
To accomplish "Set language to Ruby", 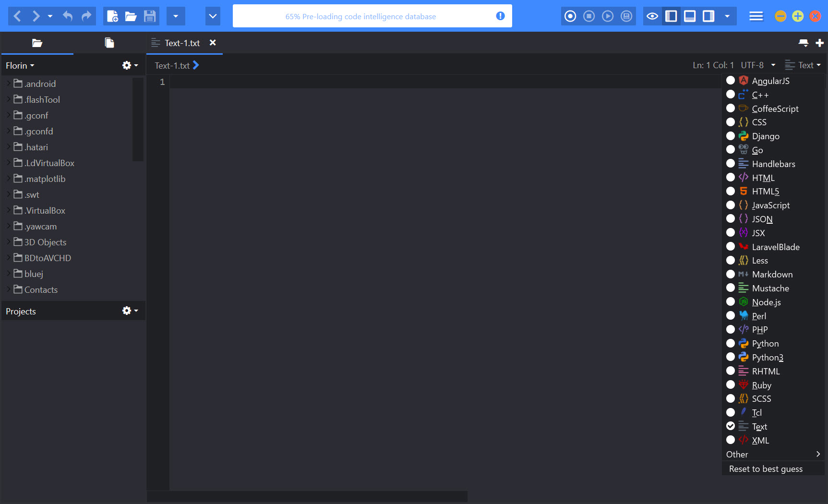I will pos(773,385).
